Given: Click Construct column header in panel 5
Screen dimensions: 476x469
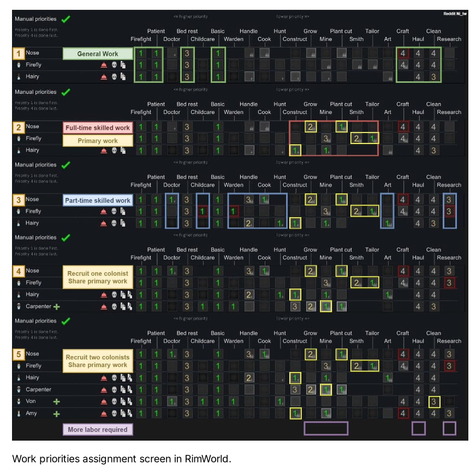Looking at the screenshot, I should pyautogui.click(x=295, y=341).
